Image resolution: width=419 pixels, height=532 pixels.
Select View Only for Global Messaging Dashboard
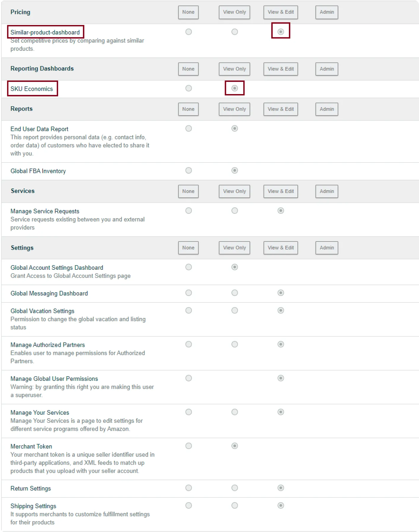point(235,293)
